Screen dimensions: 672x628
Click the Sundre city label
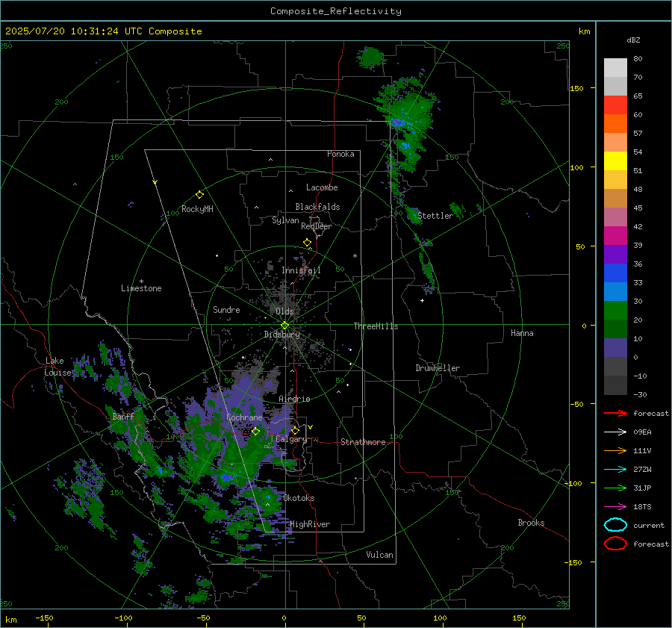tap(226, 309)
